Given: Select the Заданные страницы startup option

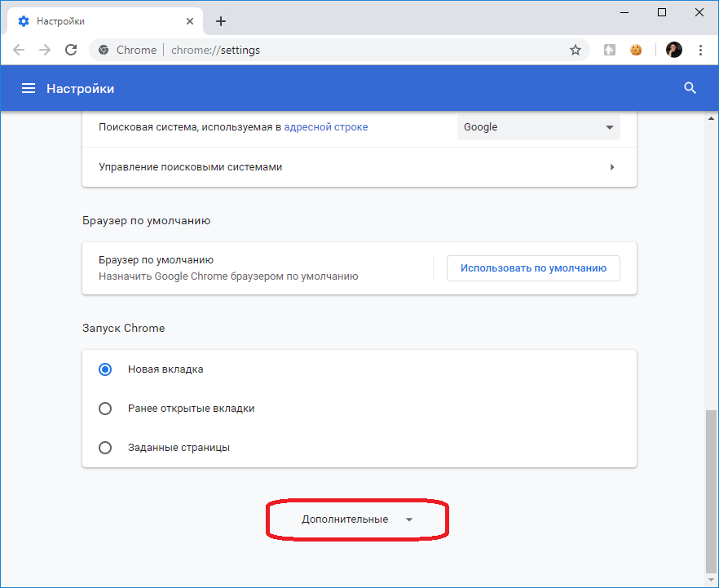Looking at the screenshot, I should tap(104, 447).
